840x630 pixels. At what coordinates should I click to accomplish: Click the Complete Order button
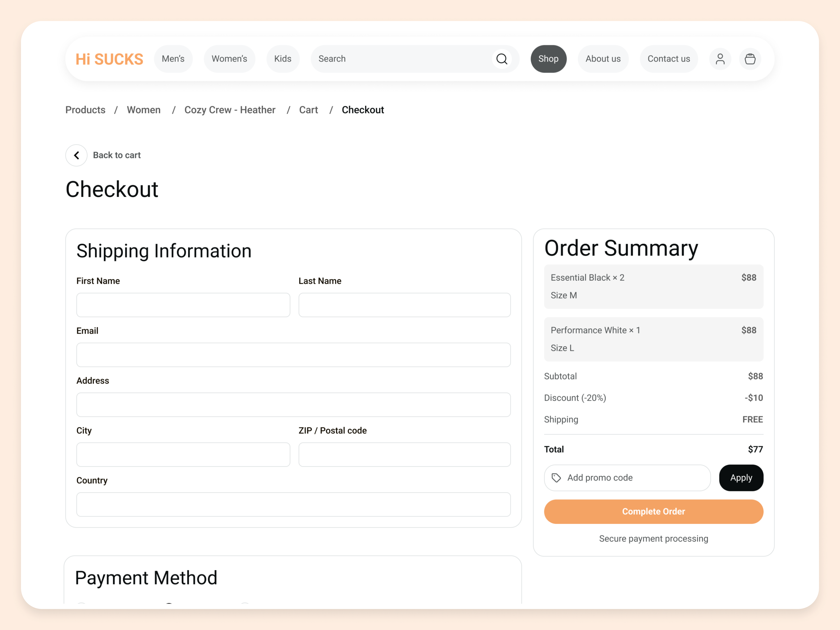654,512
